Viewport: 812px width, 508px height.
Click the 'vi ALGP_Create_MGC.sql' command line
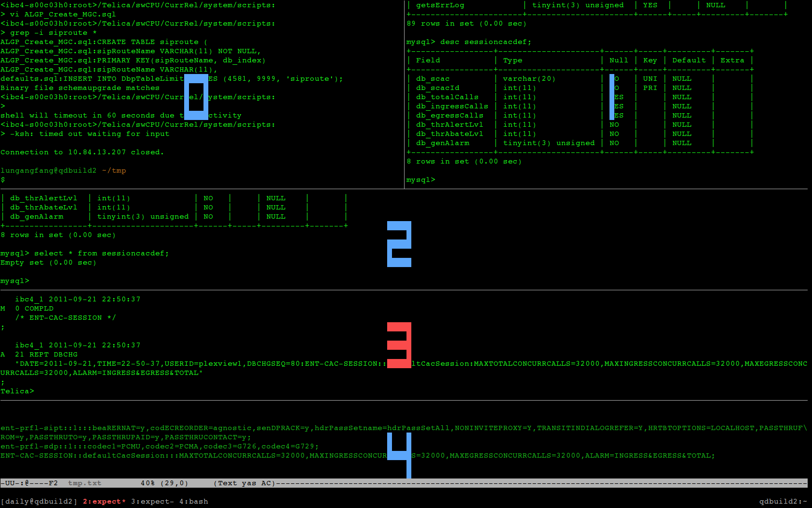point(63,15)
